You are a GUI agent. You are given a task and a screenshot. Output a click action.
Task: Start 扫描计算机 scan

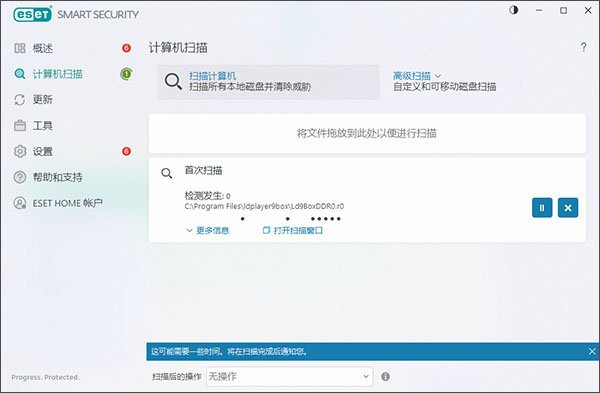(268, 82)
